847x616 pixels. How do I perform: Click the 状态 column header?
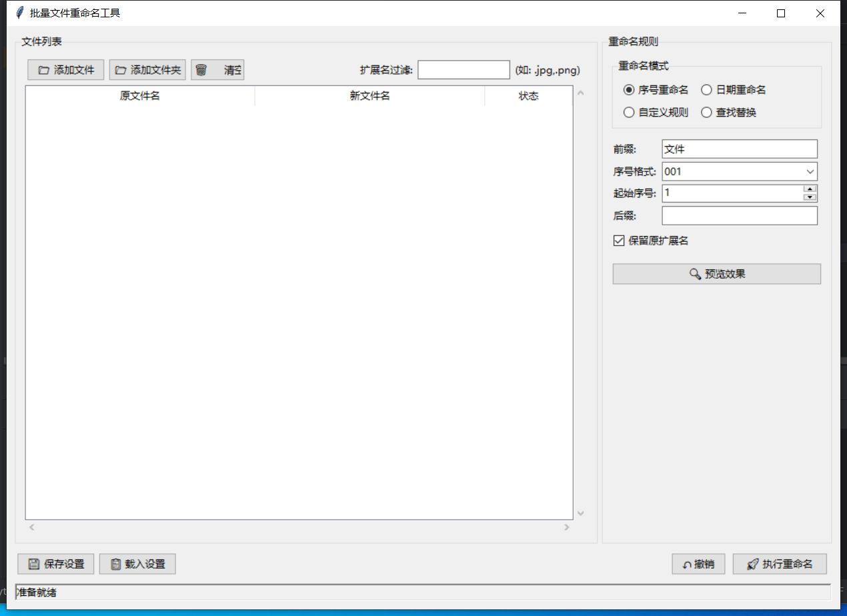528,96
